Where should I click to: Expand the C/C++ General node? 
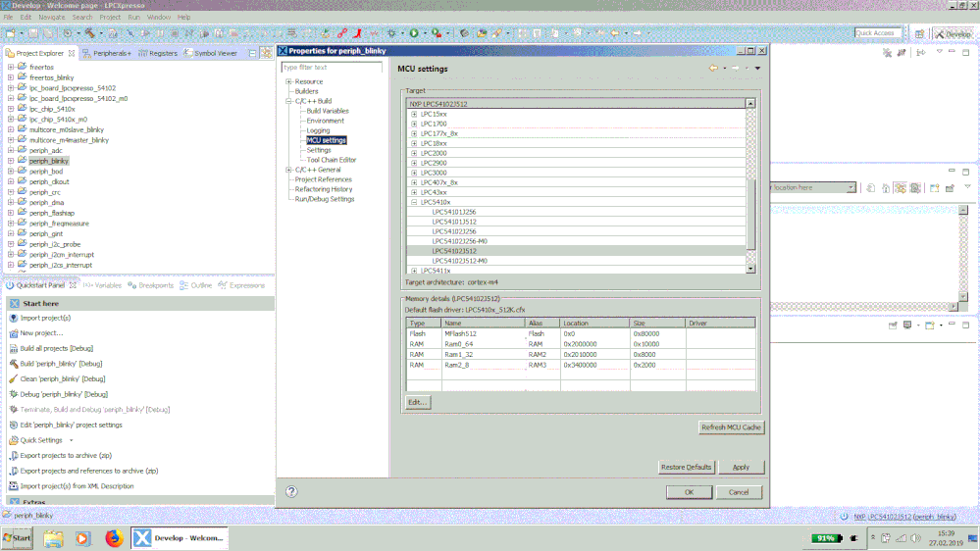click(x=288, y=170)
